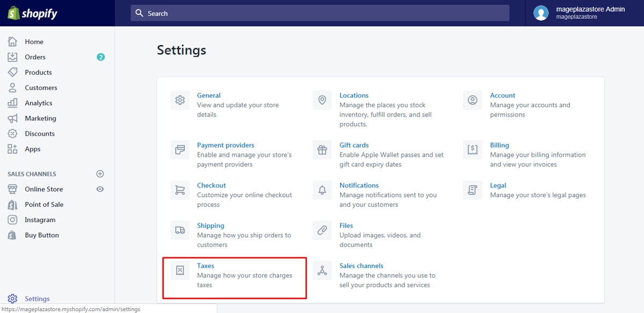
Task: Click the Marketing megaphone icon
Action: coord(12,118)
